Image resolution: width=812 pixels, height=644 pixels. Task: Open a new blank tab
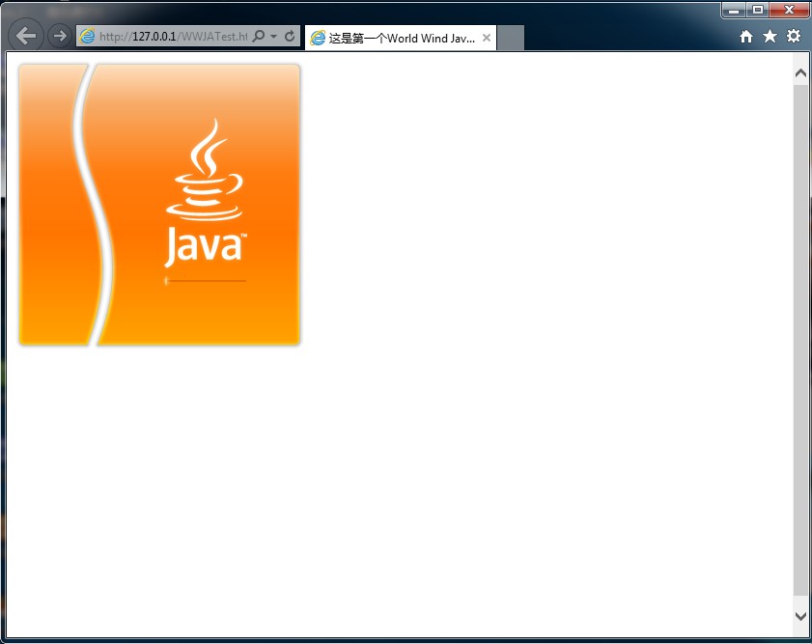pyautogui.click(x=511, y=38)
